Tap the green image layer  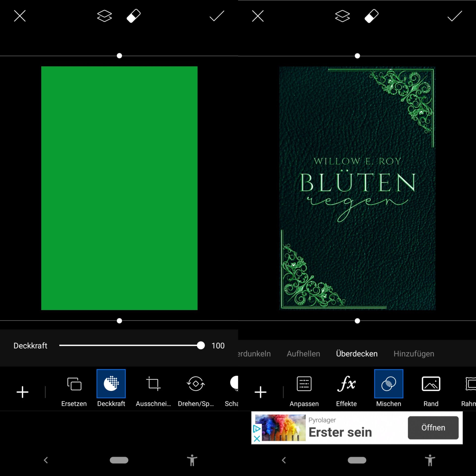tap(119, 188)
